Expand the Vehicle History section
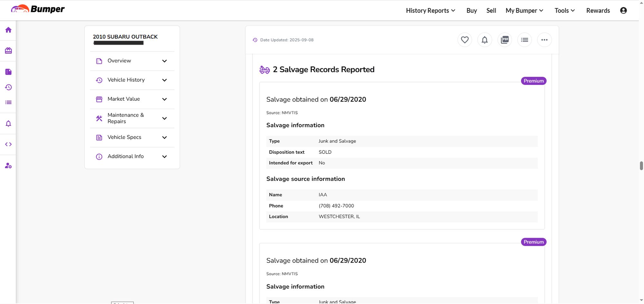 point(132,80)
